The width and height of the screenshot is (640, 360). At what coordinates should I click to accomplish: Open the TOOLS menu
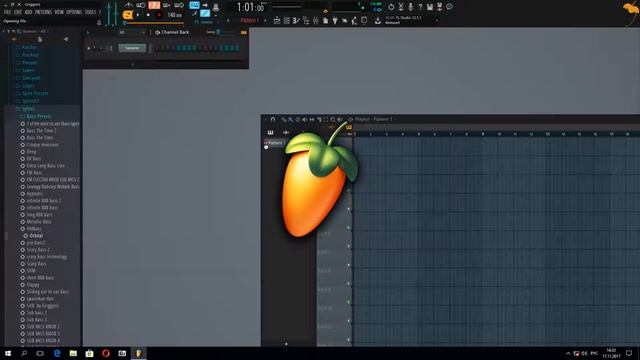[x=90, y=12]
